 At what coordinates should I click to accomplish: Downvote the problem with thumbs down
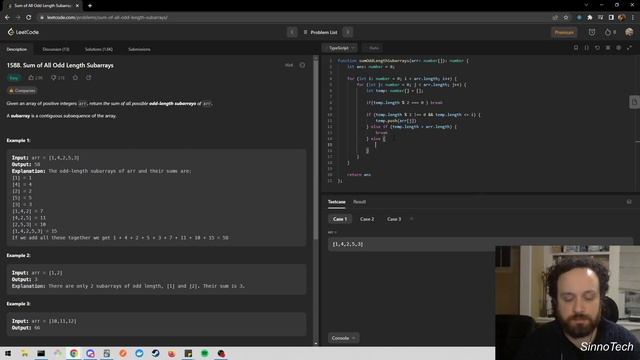pyautogui.click(x=53, y=78)
